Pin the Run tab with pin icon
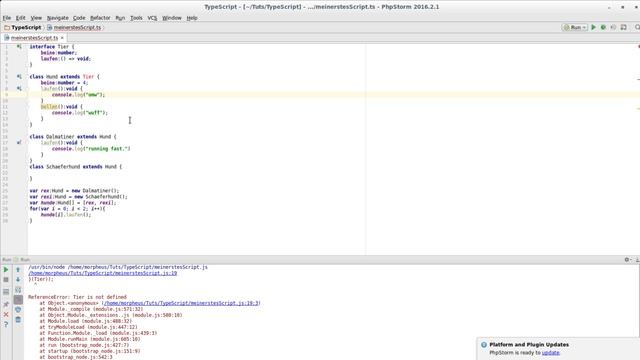 6,304
